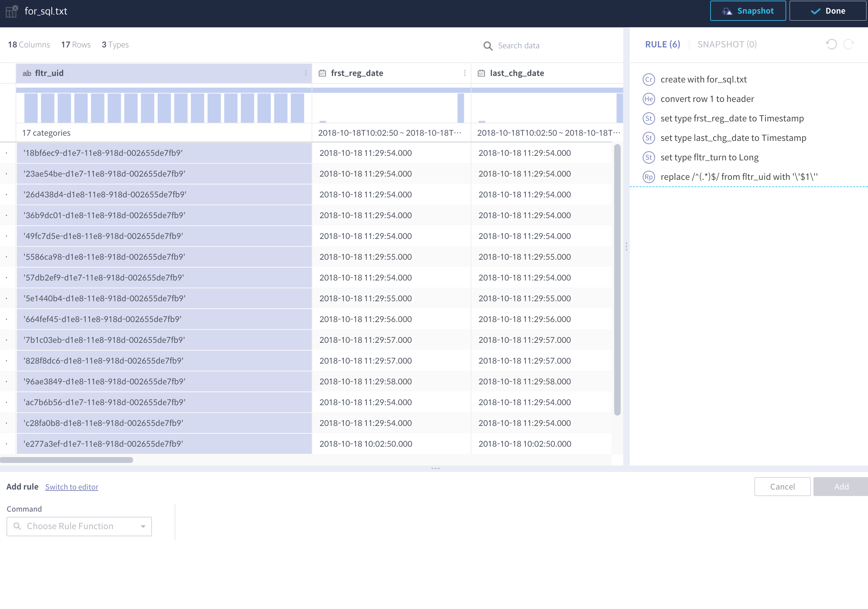Screen dimensions: 868x609
Task: Select the St icon for frst_reg_date rule
Action: click(649, 118)
